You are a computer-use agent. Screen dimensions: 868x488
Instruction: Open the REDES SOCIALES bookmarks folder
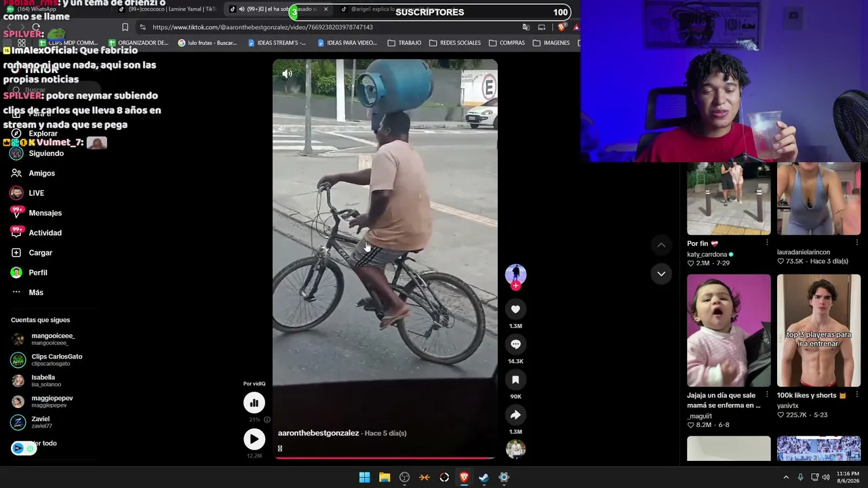[x=455, y=43]
